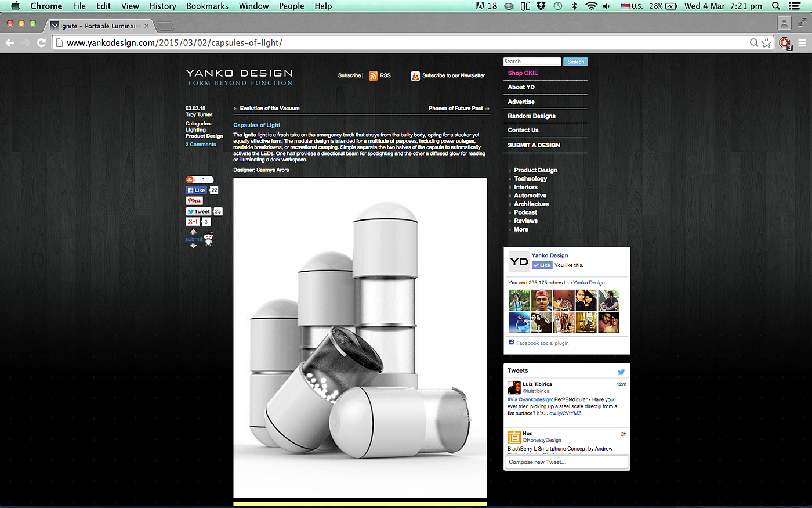Toggle the Facebook Like button in Yanko widget
Image resolution: width=812 pixels, height=508 pixels.
[x=542, y=265]
